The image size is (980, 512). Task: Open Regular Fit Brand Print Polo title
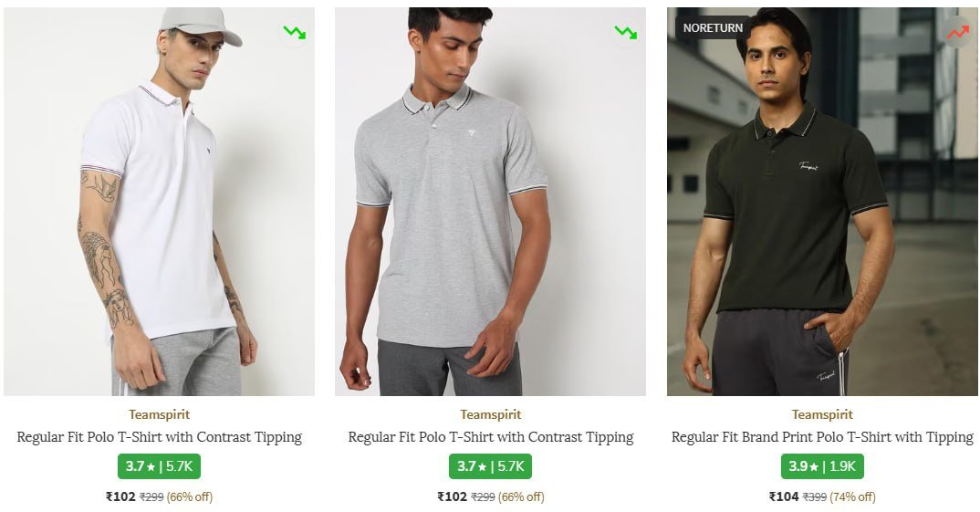click(822, 437)
